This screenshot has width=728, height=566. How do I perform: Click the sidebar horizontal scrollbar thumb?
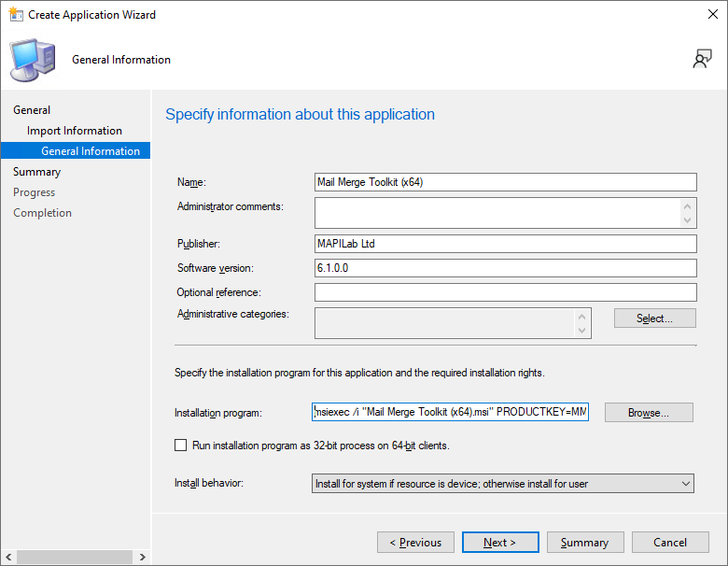[76, 557]
